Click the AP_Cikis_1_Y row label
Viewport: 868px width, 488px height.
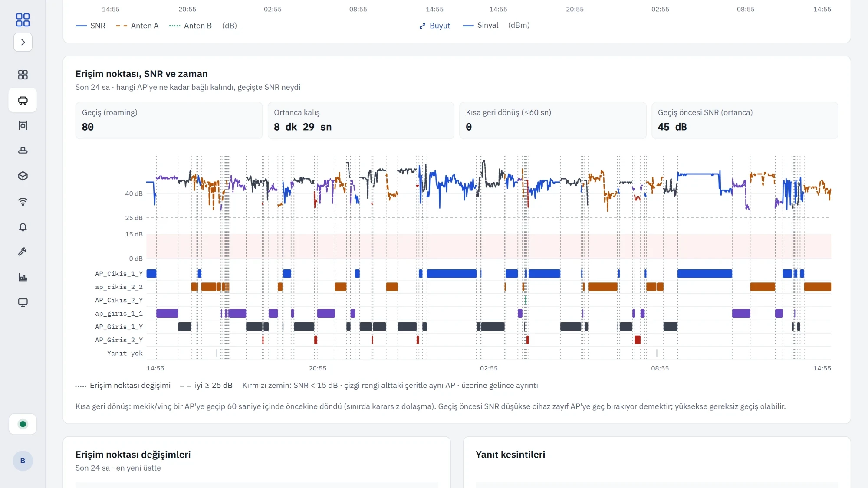tap(119, 274)
